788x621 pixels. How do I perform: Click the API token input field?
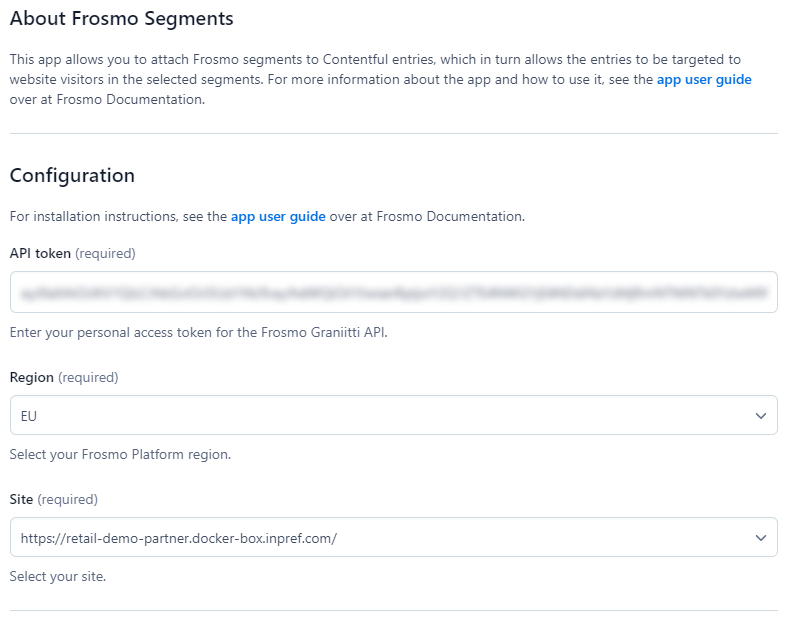coord(393,292)
